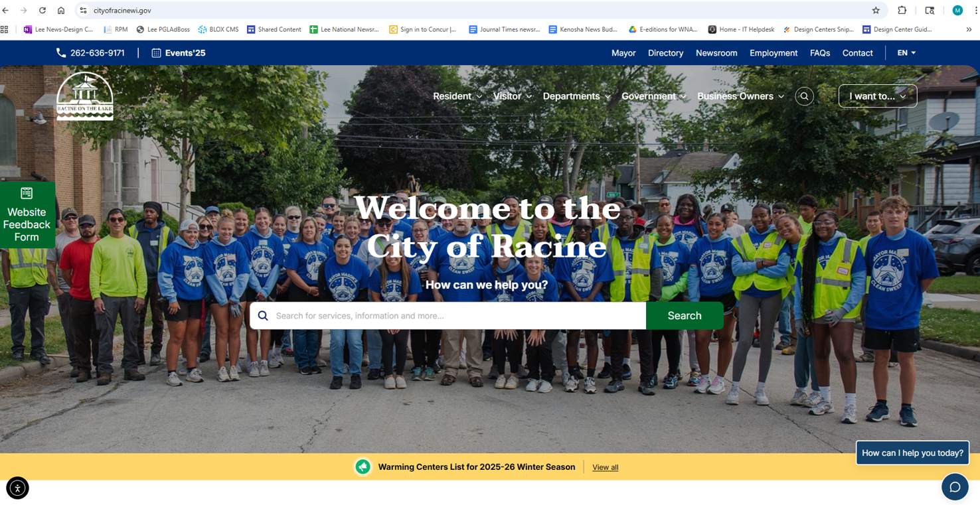Screen dimensions: 980x505
Task: Open the EN language selector
Action: [906, 53]
